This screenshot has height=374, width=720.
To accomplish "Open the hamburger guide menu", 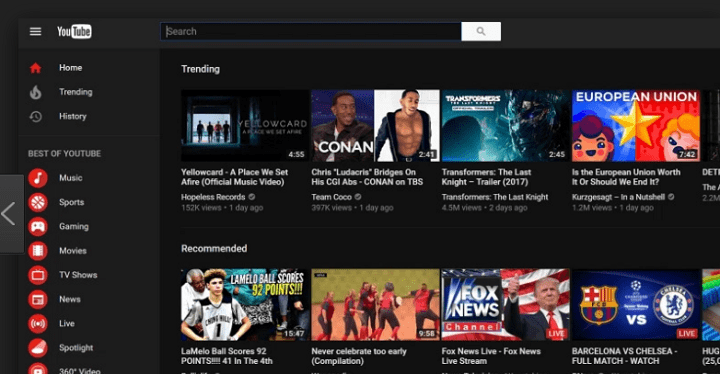I will [35, 31].
